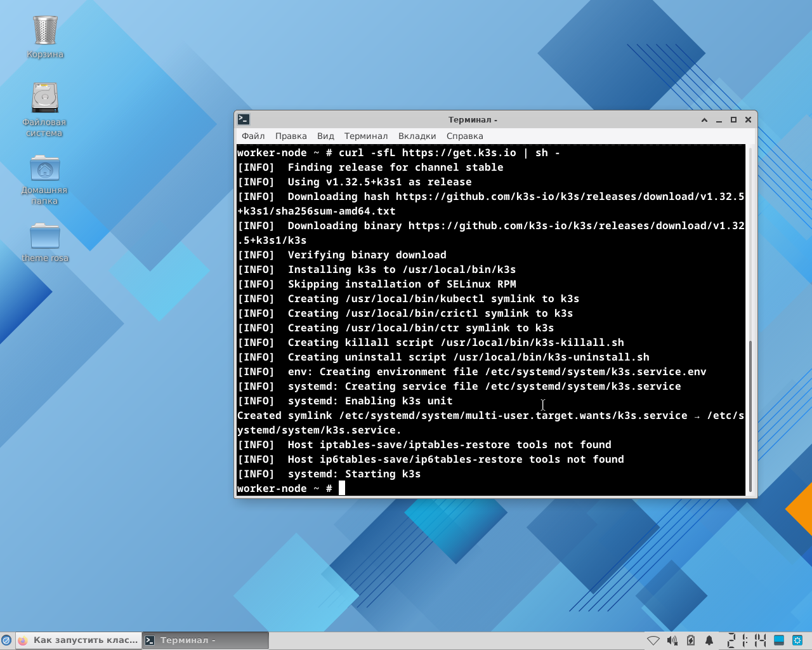Image resolution: width=812 pixels, height=650 pixels.
Task: Click the 'Creating /usr/local/bin/crictl symlink' line
Action: tap(430, 313)
